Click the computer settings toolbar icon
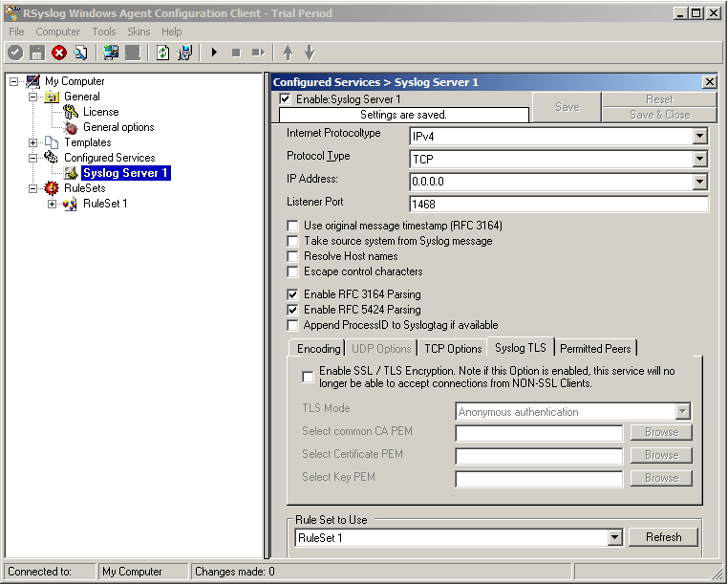 (x=184, y=53)
